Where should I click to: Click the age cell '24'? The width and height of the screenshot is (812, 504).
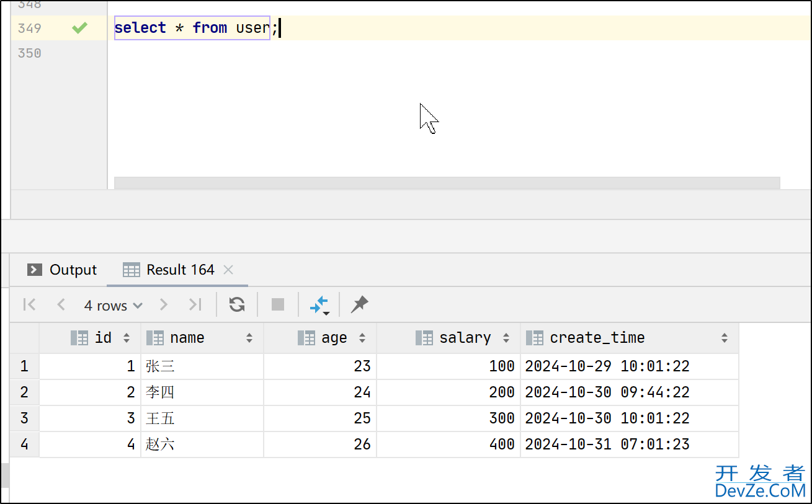(x=320, y=392)
